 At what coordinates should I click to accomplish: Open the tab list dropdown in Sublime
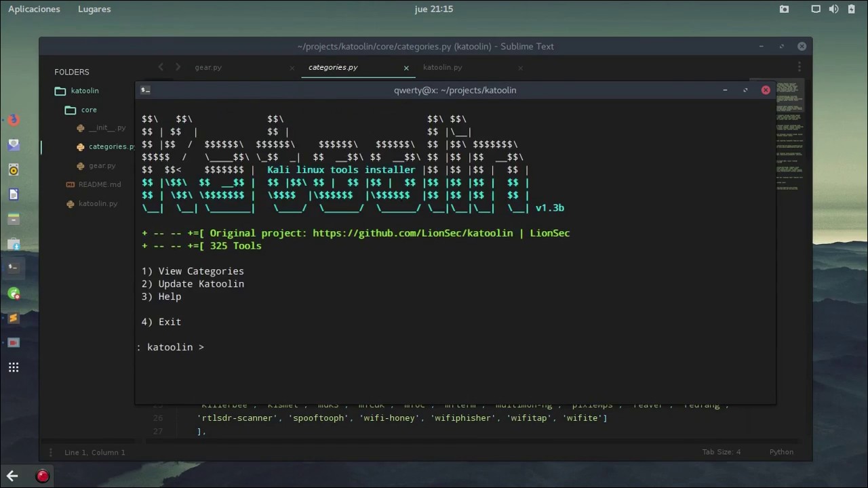point(800,67)
